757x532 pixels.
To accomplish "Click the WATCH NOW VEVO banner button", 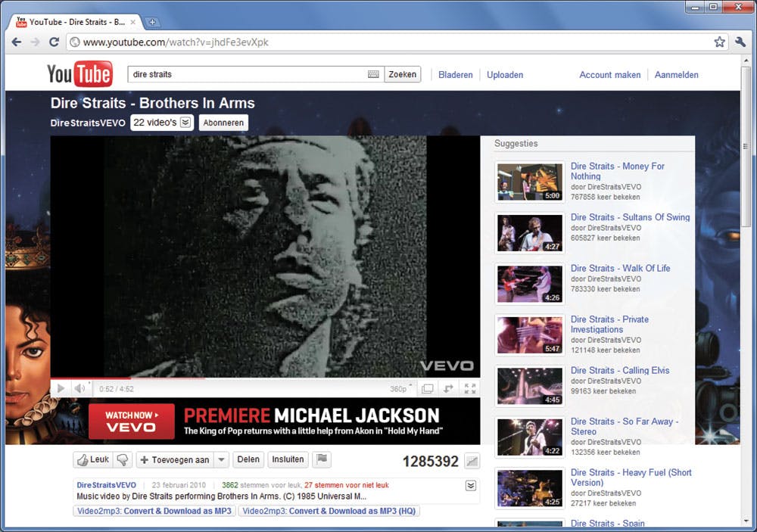I will point(131,421).
